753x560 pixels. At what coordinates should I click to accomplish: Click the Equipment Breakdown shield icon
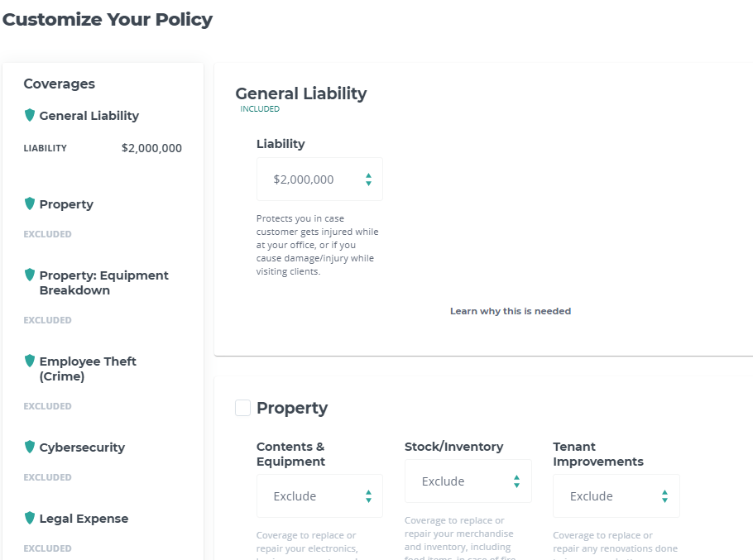30,275
